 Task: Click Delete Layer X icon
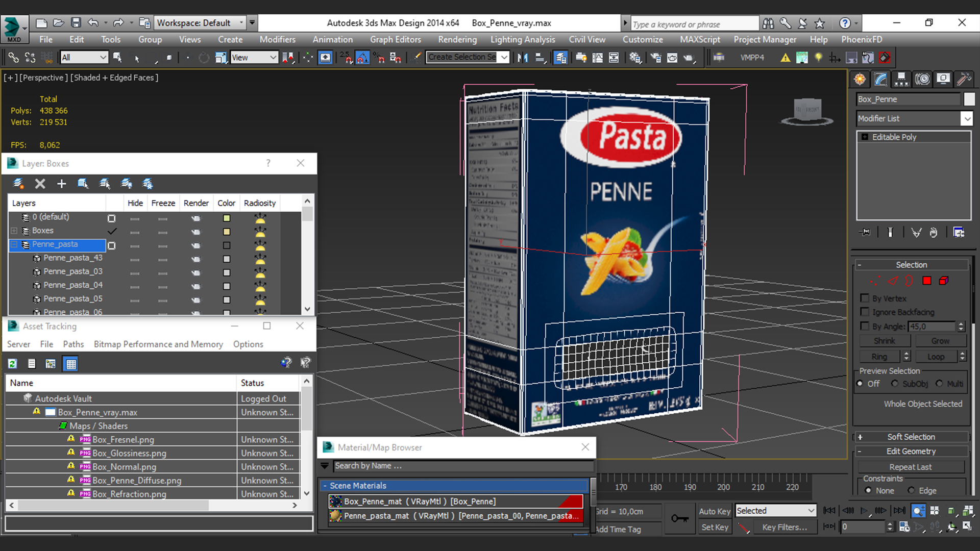click(40, 184)
